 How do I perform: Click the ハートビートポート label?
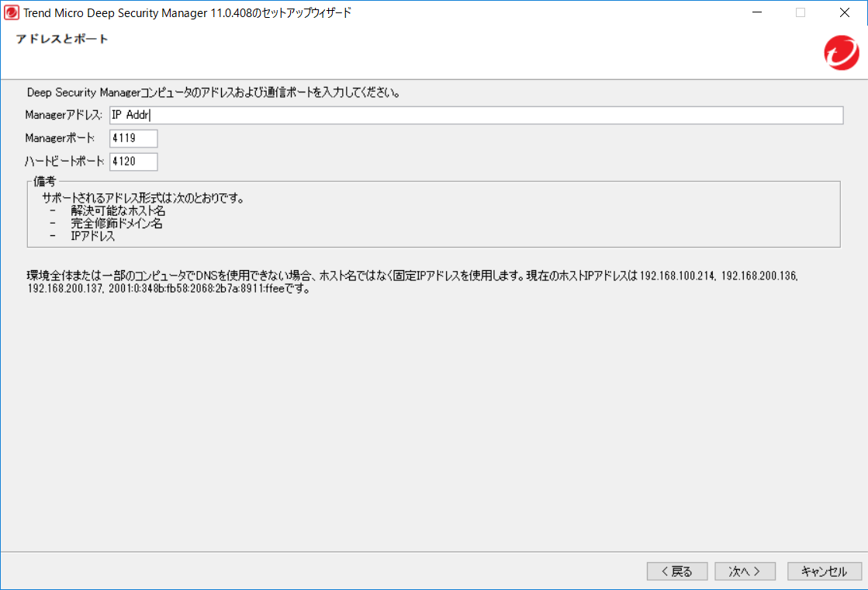tap(64, 161)
